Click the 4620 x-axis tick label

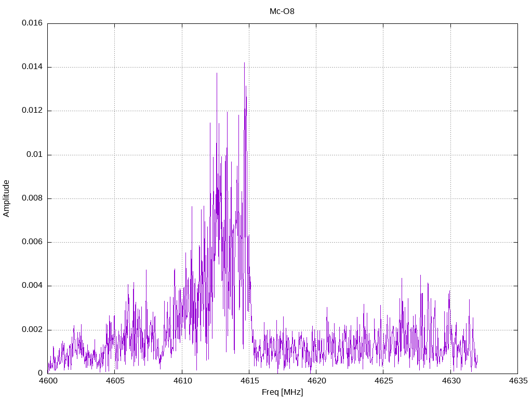(x=316, y=381)
